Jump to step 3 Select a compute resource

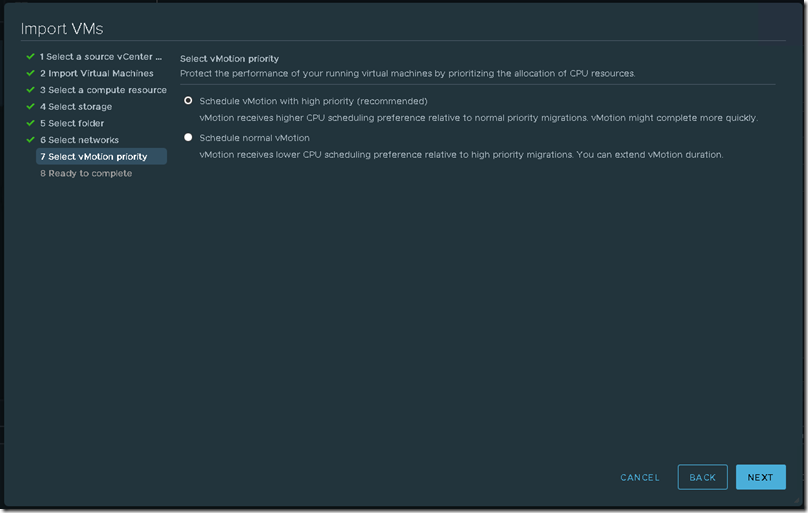coord(103,90)
